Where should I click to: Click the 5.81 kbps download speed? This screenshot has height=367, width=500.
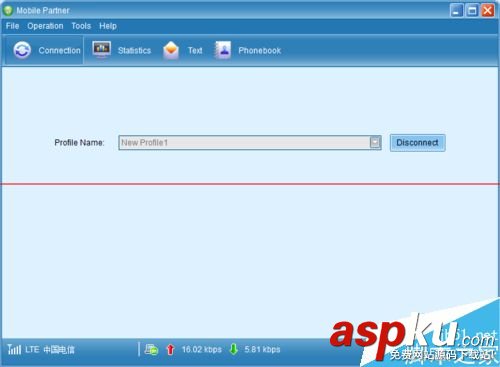(262, 349)
